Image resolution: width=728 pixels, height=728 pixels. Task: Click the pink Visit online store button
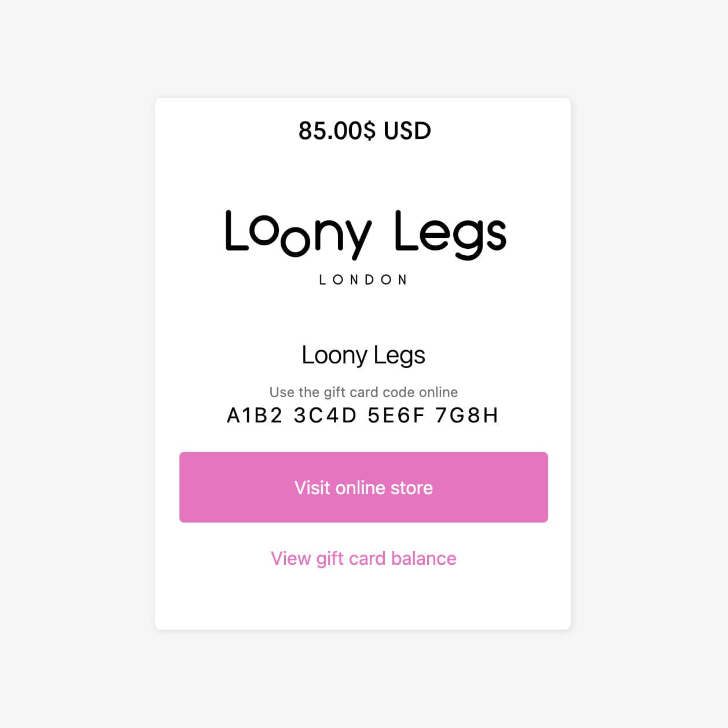(x=363, y=487)
